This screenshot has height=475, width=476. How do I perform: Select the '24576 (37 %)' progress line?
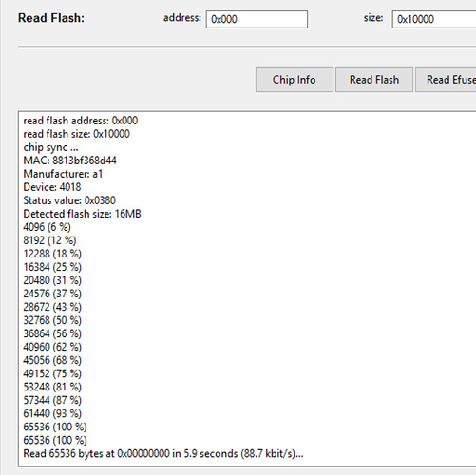(52, 294)
